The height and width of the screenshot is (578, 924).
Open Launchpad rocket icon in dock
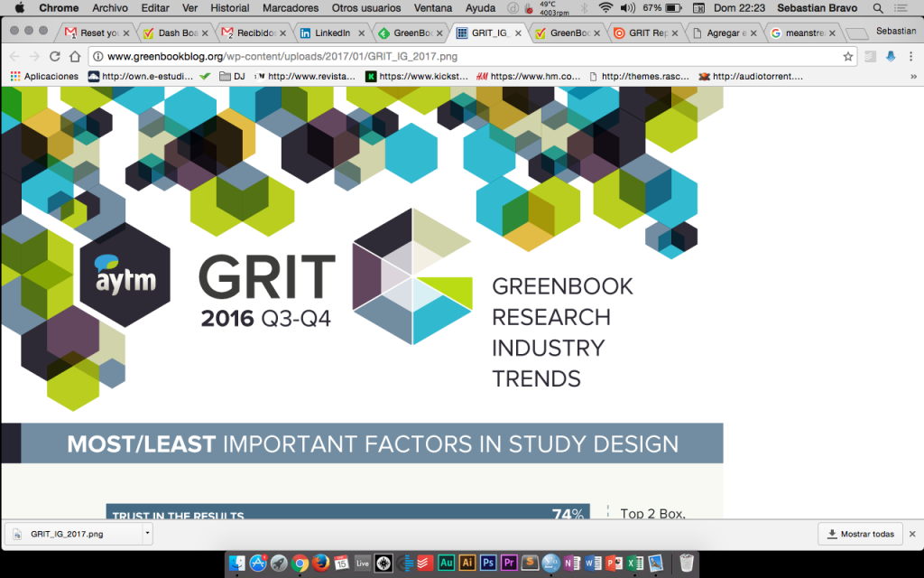[x=279, y=564]
